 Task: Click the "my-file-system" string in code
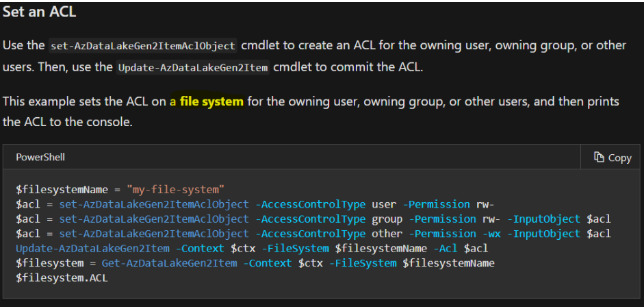176,189
